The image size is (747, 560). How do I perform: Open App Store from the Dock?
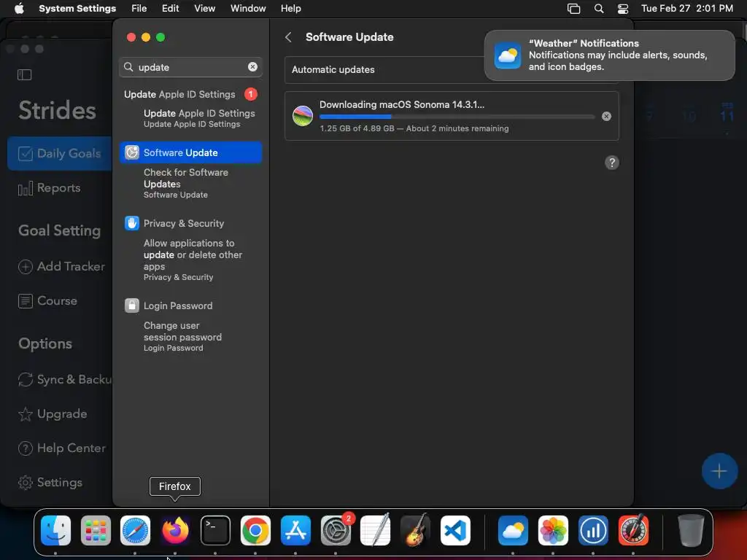pos(295,530)
